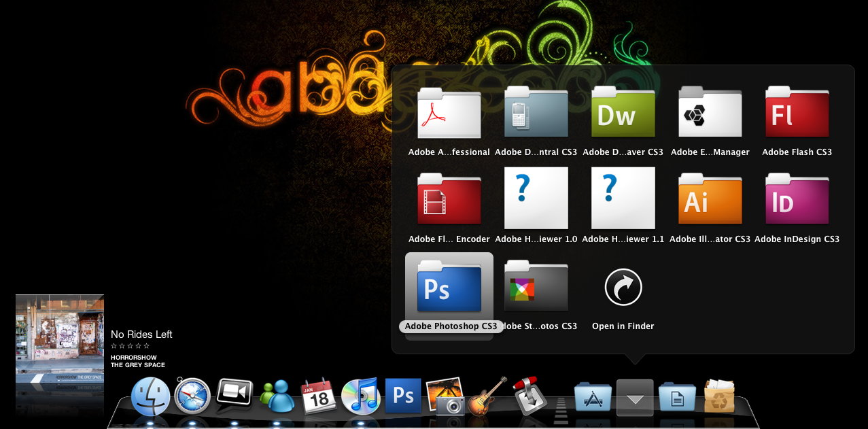The width and height of the screenshot is (868, 429).
Task: Open the Adobe Help Viewer 1.1 item
Action: coord(623,198)
